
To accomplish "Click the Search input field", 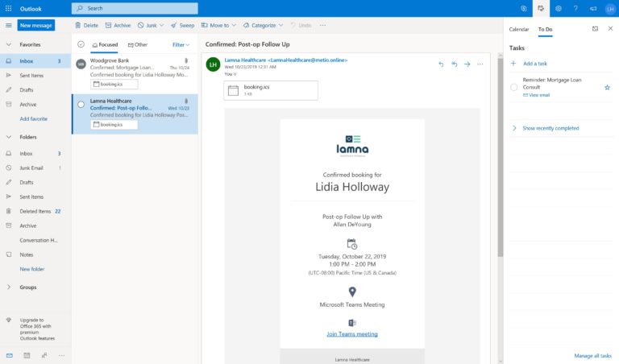I will click(x=135, y=8).
